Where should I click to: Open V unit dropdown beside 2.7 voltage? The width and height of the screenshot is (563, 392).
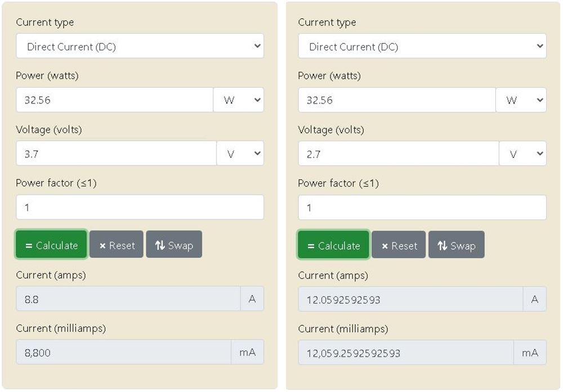point(522,154)
